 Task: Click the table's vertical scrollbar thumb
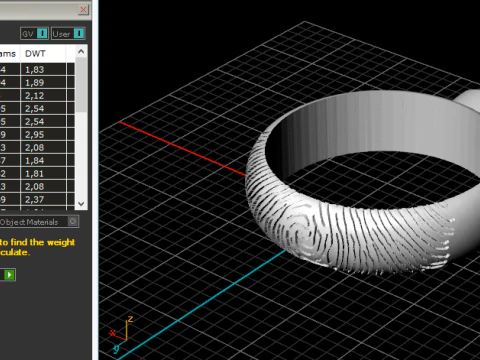click(x=81, y=85)
